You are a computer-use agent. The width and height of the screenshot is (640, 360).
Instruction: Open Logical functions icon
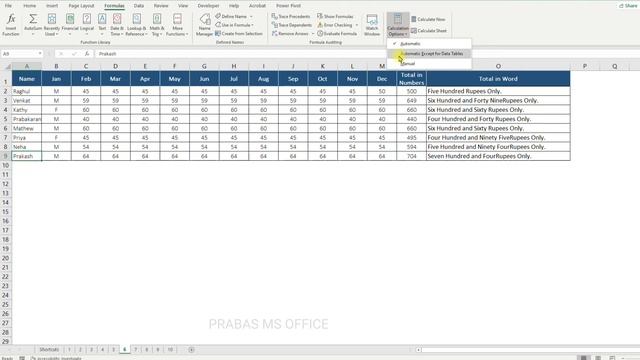[x=87, y=19]
